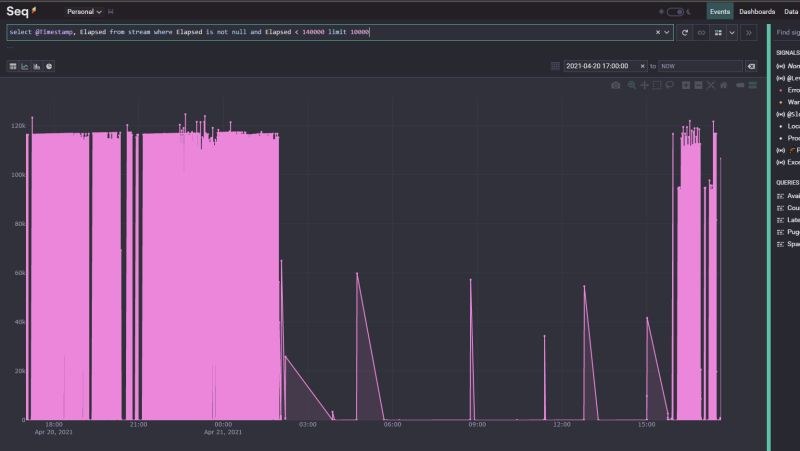Click the Find signal search box

point(787,33)
